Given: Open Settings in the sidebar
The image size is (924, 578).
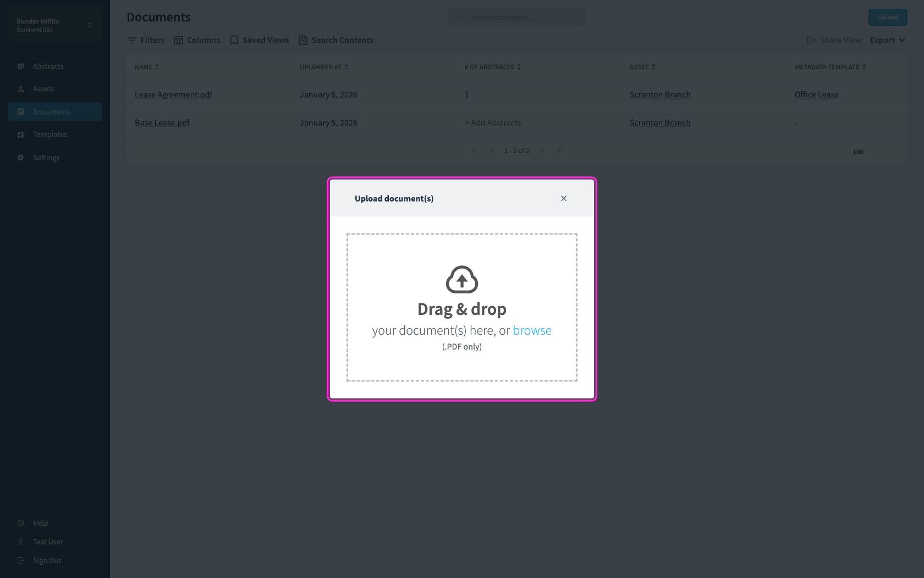Looking at the screenshot, I should (x=55, y=157).
